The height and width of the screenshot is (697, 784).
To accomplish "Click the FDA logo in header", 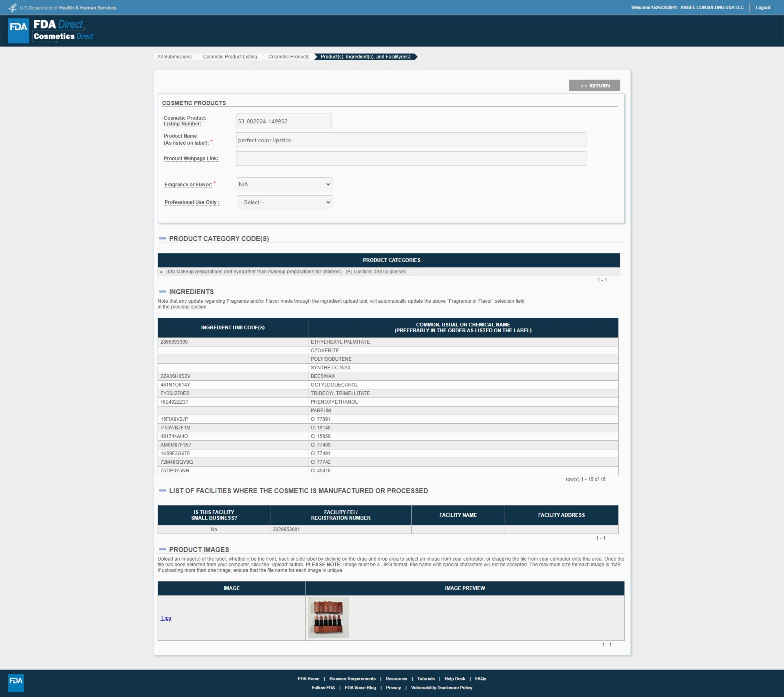I will (x=18, y=30).
